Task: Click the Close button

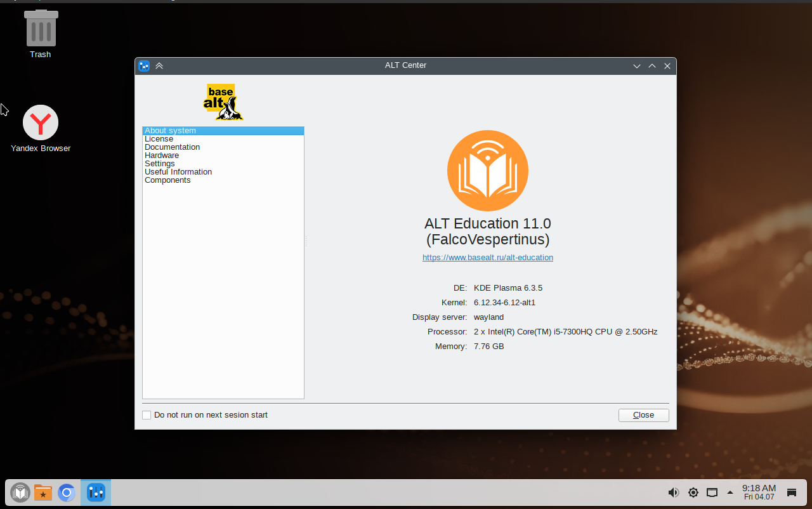Action: point(643,415)
